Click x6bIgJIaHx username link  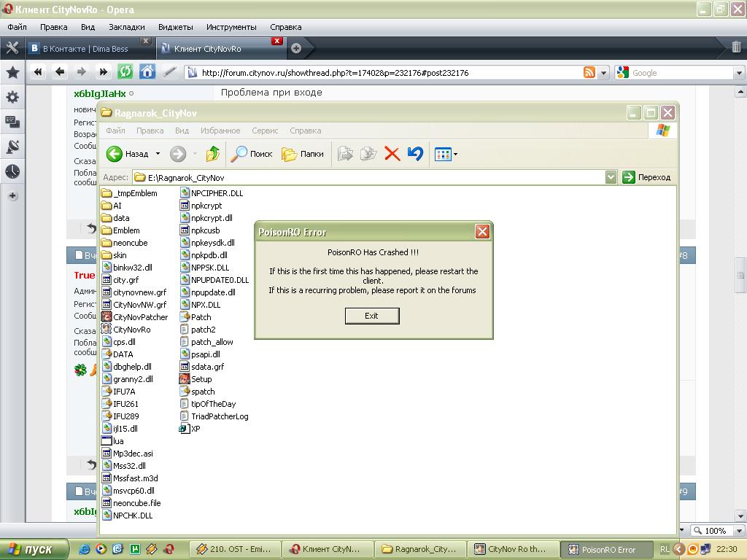(100, 94)
